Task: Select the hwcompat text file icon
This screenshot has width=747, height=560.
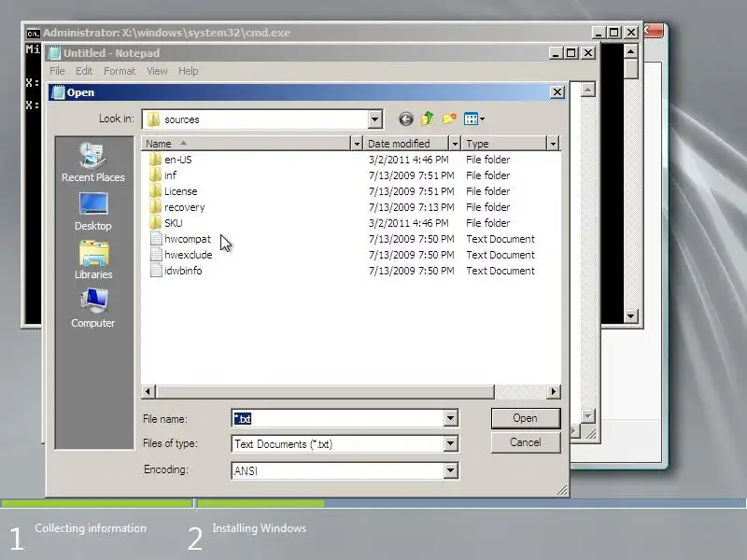Action: pyautogui.click(x=156, y=239)
